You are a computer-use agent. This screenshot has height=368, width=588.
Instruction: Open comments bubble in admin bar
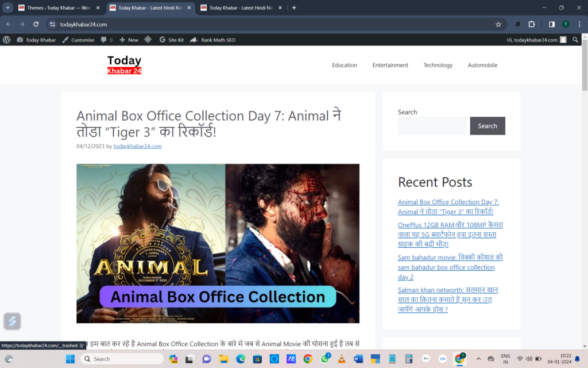coord(106,40)
